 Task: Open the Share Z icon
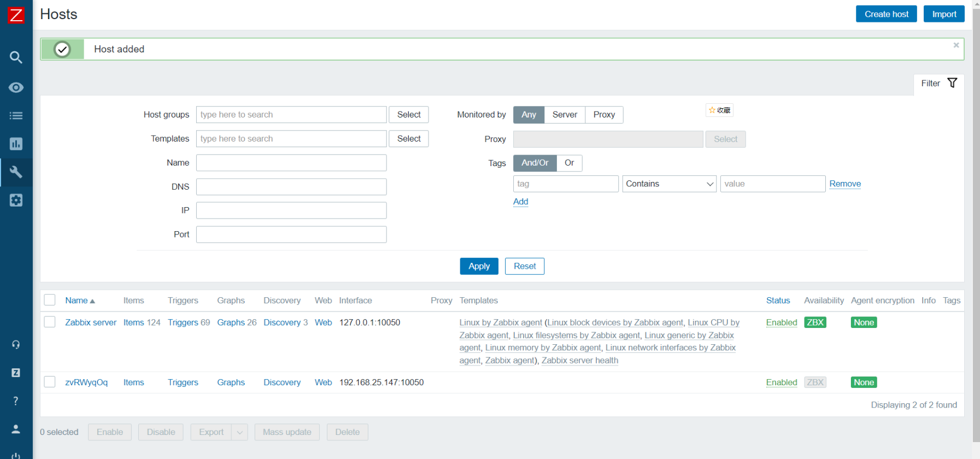click(16, 373)
